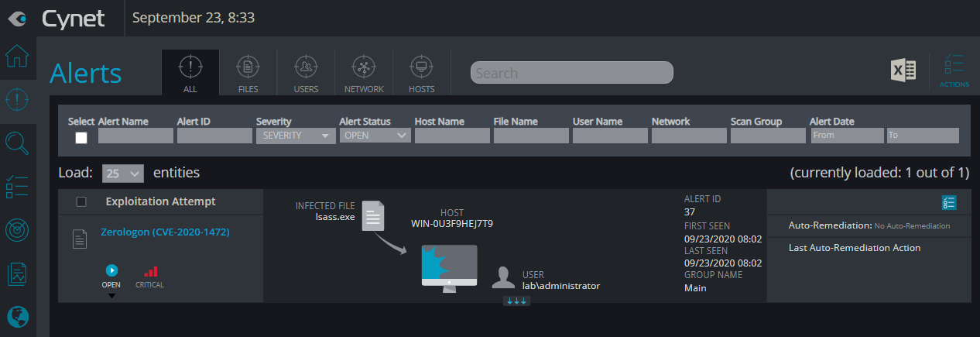980x337 pixels.
Task: Click the document icon beside Zerologon
Action: [79, 239]
